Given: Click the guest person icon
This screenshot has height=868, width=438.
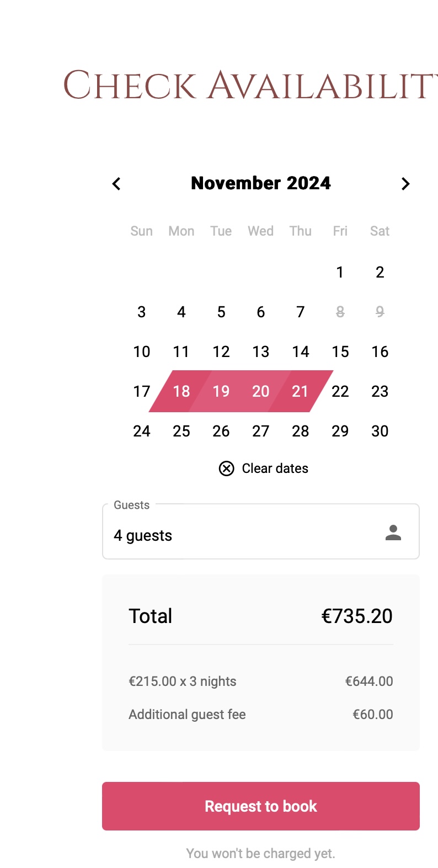Looking at the screenshot, I should [393, 532].
